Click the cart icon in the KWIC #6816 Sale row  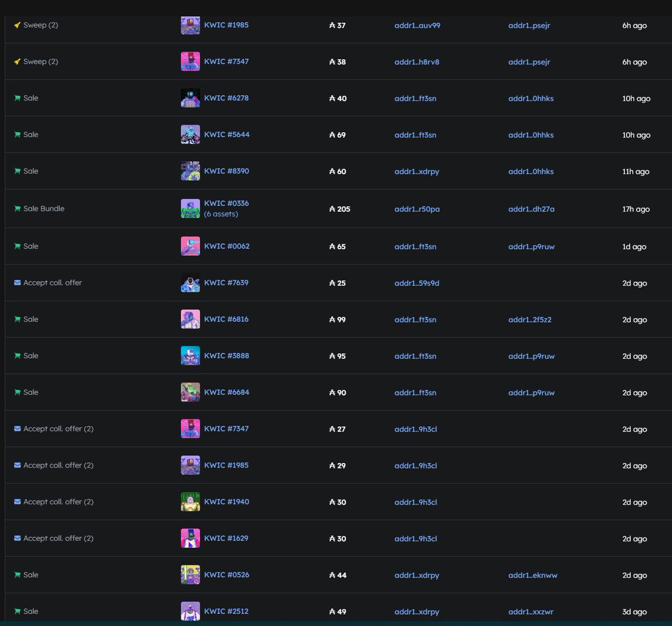click(17, 319)
